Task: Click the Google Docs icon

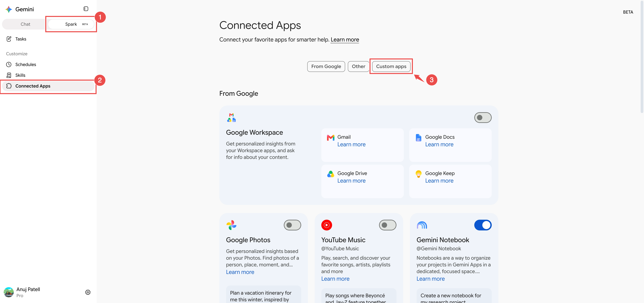Action: pos(418,138)
